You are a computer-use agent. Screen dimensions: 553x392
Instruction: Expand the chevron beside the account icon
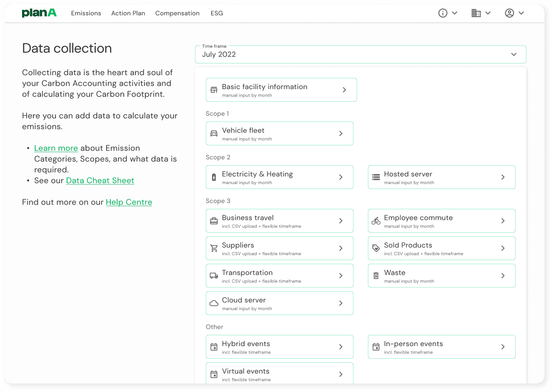(x=521, y=13)
